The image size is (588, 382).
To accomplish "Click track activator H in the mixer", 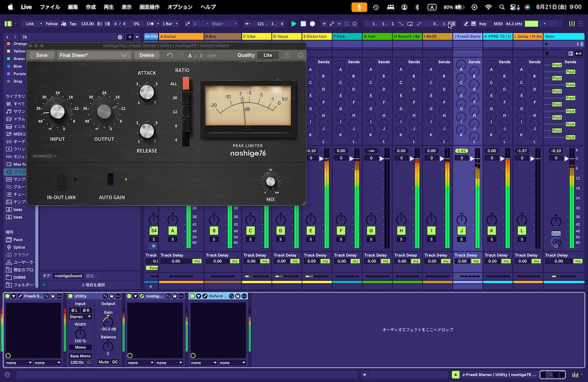I will (x=401, y=231).
